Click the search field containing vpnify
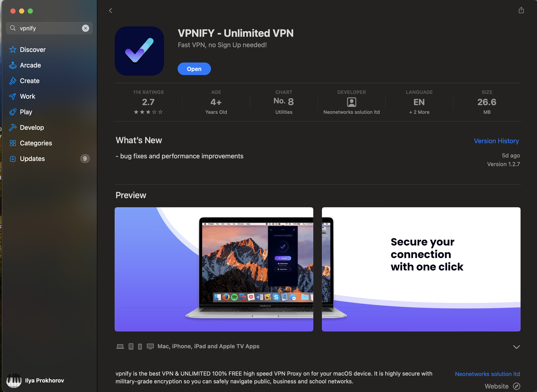The image size is (537, 392). point(49,28)
